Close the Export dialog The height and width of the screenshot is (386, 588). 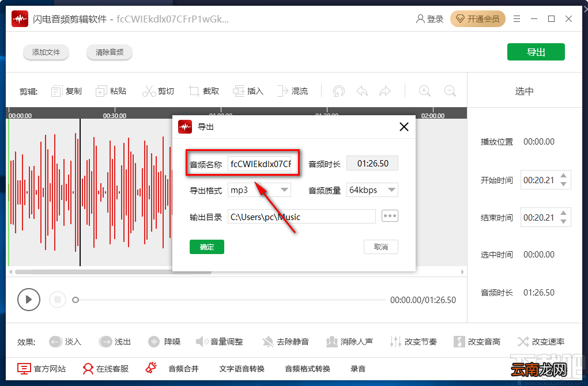click(404, 127)
